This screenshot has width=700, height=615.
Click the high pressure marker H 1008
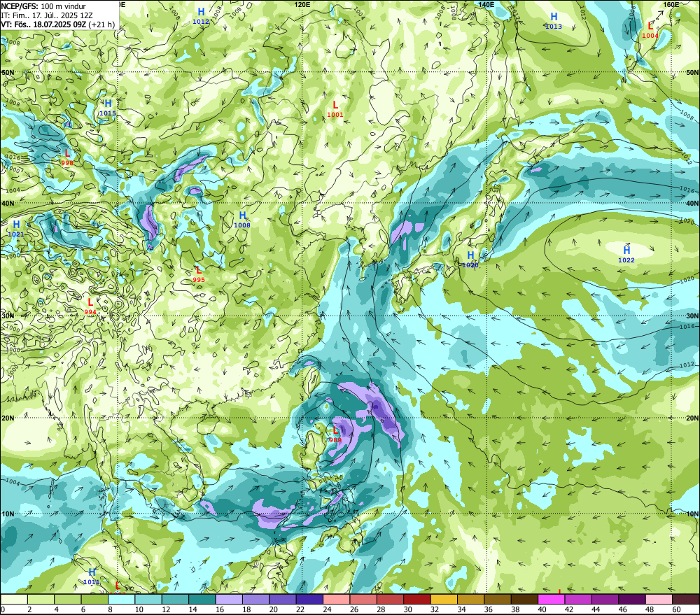click(242, 220)
